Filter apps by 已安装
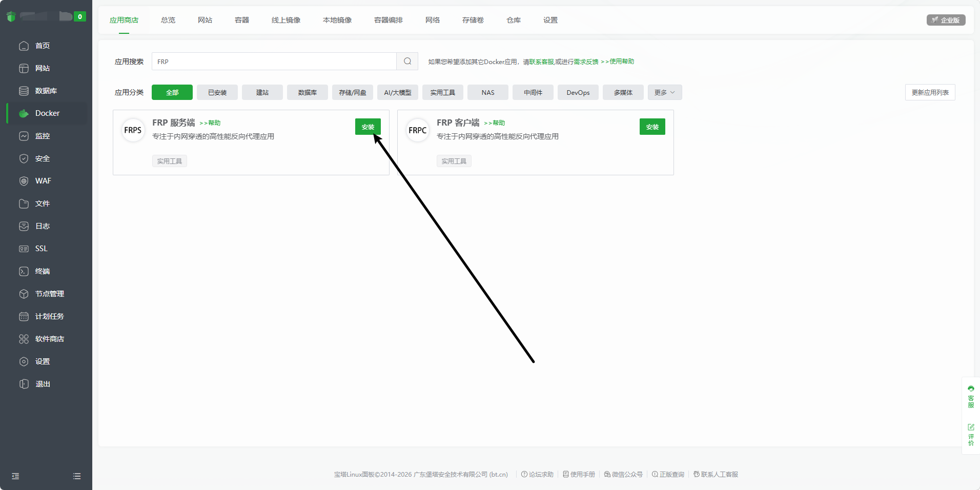 pyautogui.click(x=217, y=92)
